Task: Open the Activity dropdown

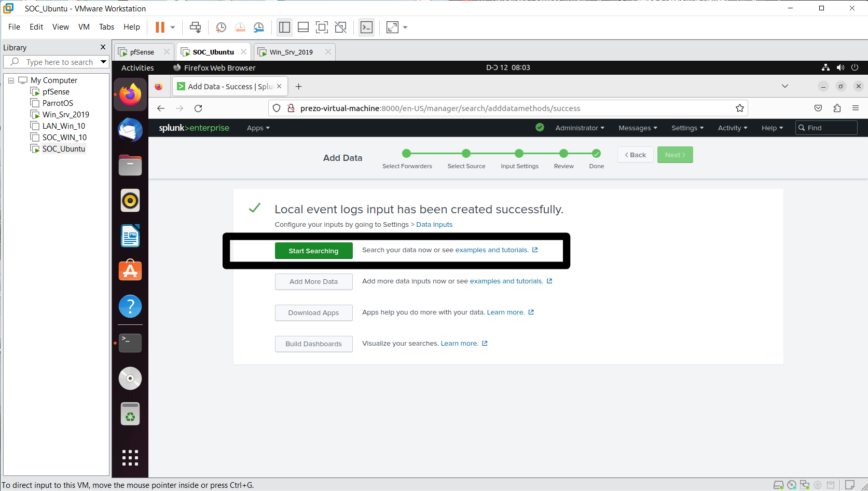Action: 733,128
